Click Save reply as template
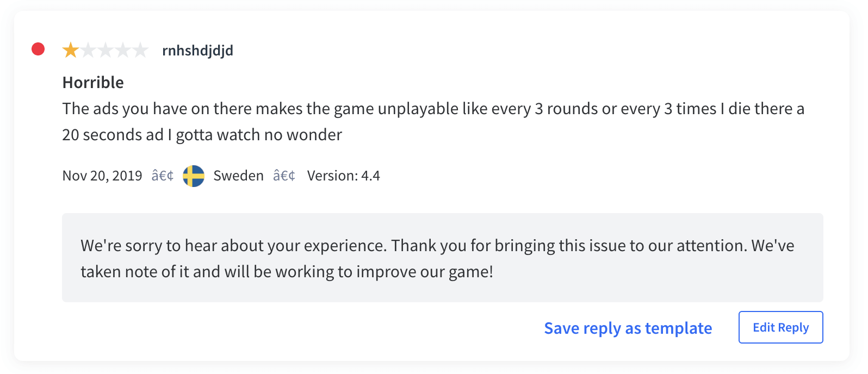 (x=628, y=328)
